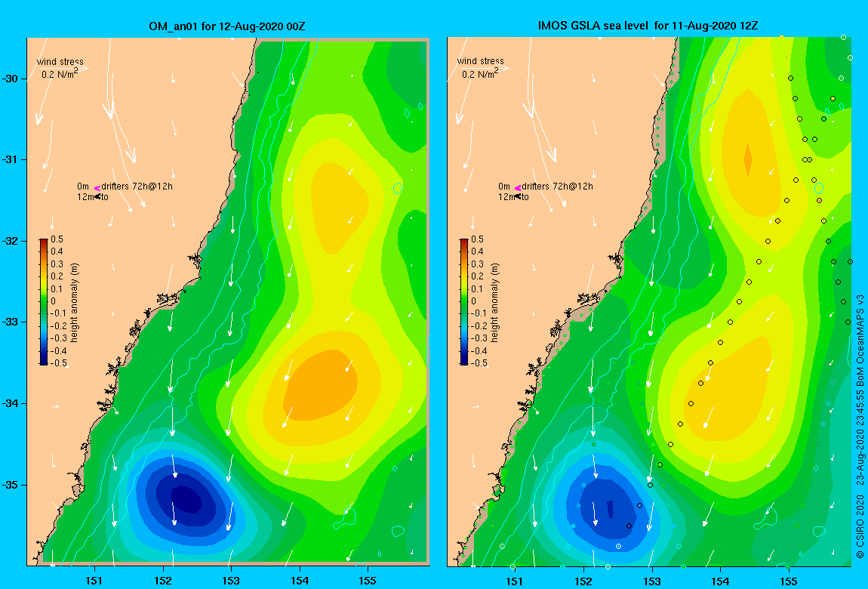Click longitude label 152 under OM_an01 map
Viewport: 868px width, 589px height.
pyautogui.click(x=163, y=581)
